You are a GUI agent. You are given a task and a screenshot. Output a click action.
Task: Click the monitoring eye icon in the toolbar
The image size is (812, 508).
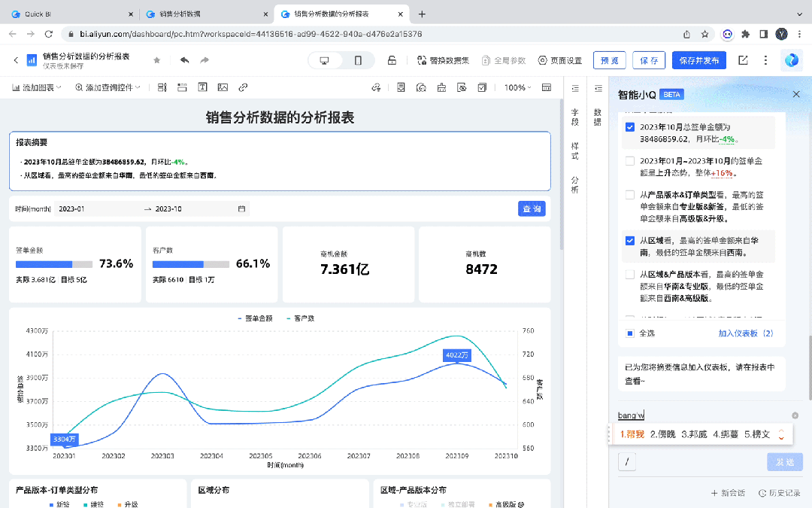tap(462, 87)
